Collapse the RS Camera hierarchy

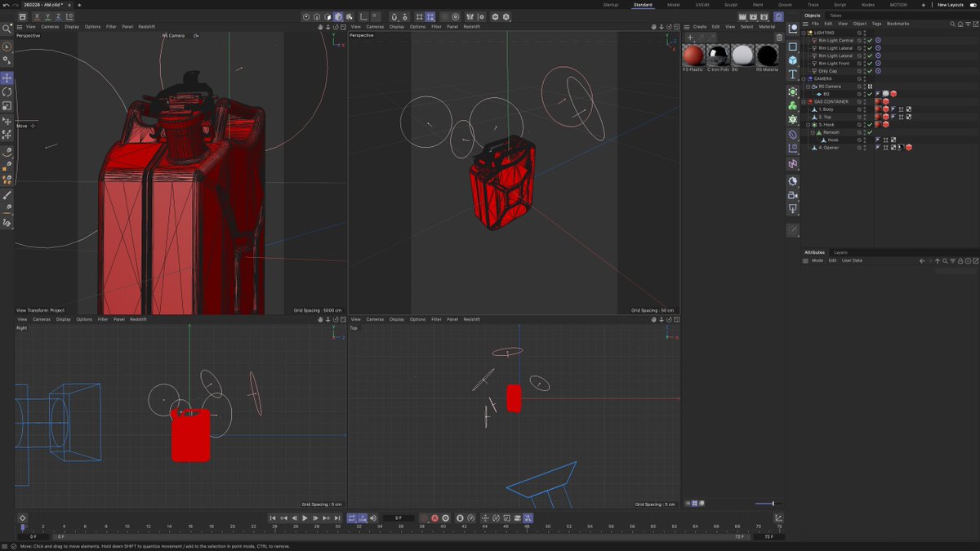[x=808, y=87]
